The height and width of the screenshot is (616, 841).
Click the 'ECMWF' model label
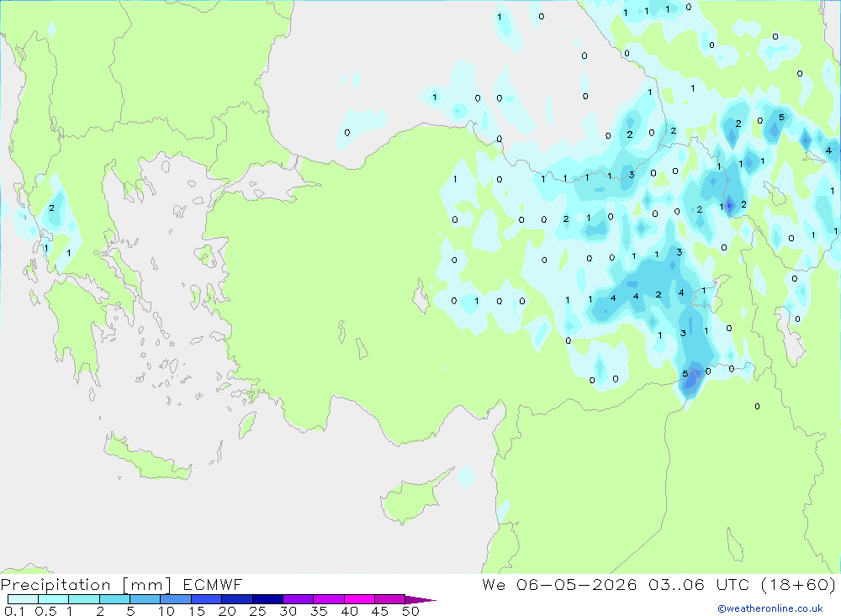coord(213,584)
